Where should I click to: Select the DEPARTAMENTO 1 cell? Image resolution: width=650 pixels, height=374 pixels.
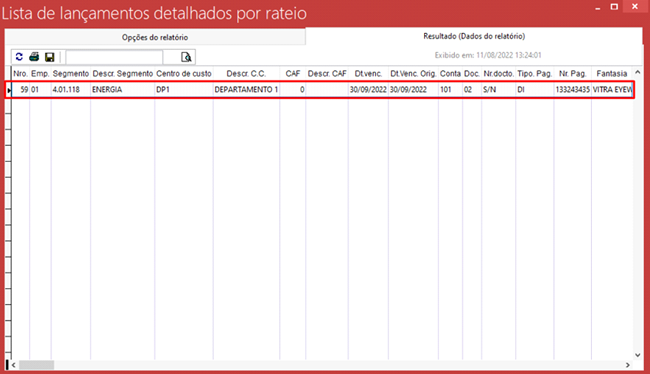coord(246,90)
